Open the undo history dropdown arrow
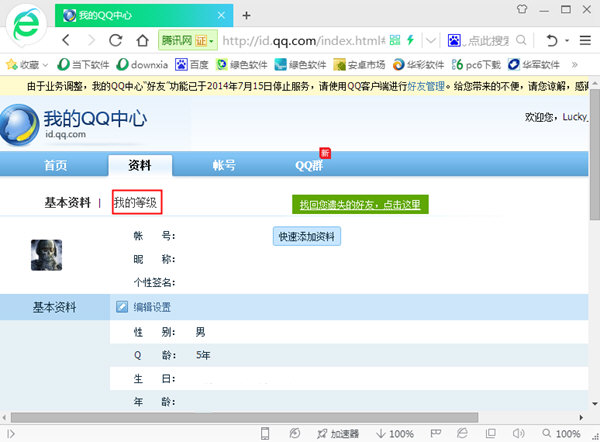Viewport: 600px width, 442px height. click(x=567, y=40)
